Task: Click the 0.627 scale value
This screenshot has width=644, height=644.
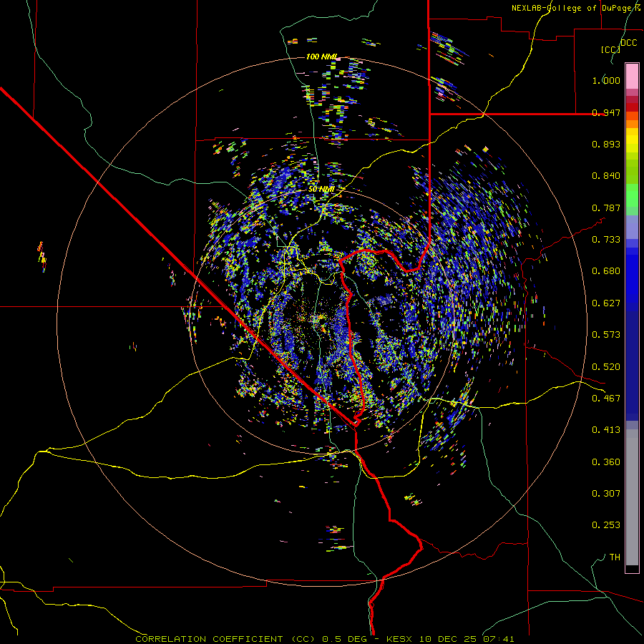Action: [x=606, y=303]
